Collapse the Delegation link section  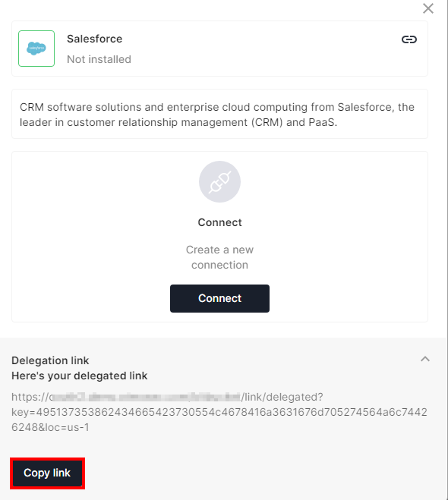(425, 359)
